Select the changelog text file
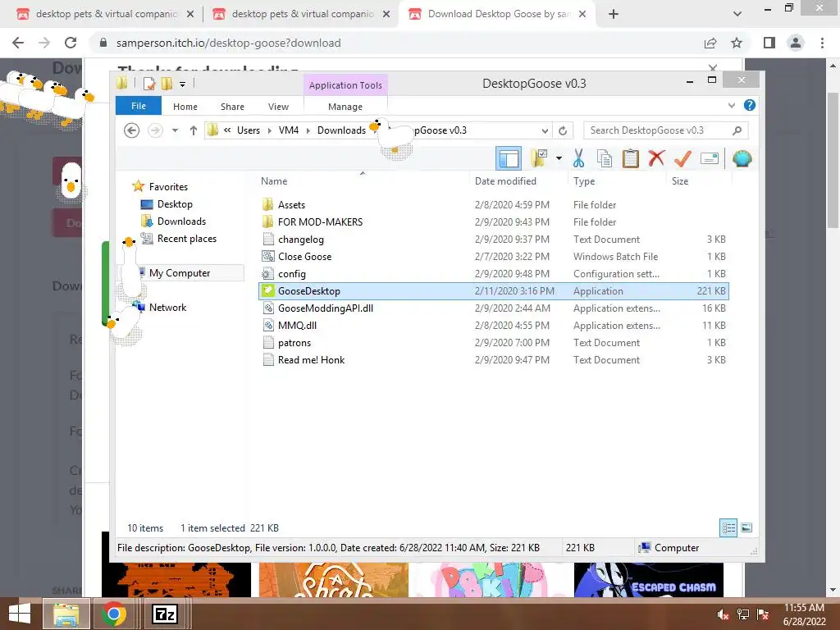Screen dimensions: 840x630 [x=300, y=240]
